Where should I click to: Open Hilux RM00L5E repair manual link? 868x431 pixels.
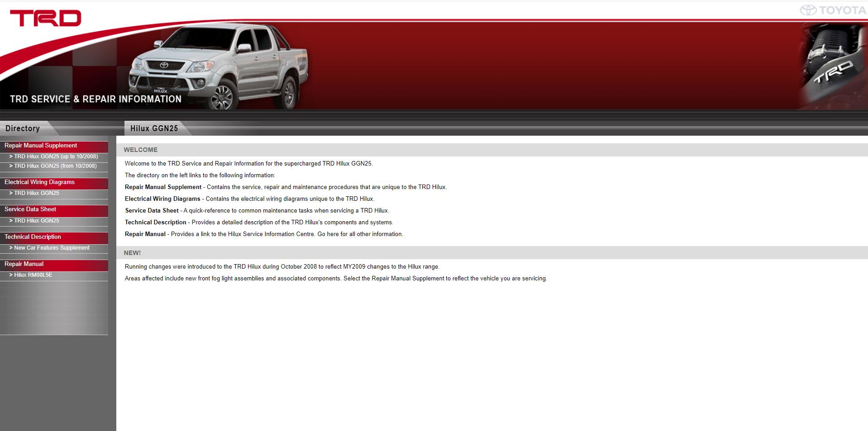click(x=33, y=275)
